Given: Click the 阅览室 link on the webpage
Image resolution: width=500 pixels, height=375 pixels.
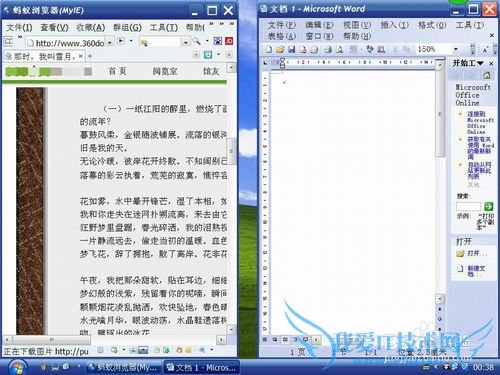Looking at the screenshot, I should pos(165,71).
